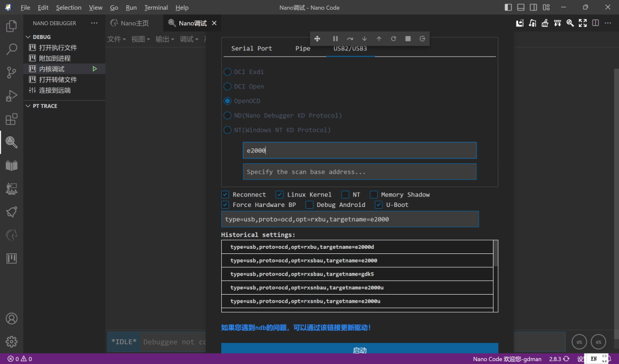Image resolution: width=619 pixels, height=364 pixels.
Task: Switch to the Serial Port tab
Action: pos(252,49)
